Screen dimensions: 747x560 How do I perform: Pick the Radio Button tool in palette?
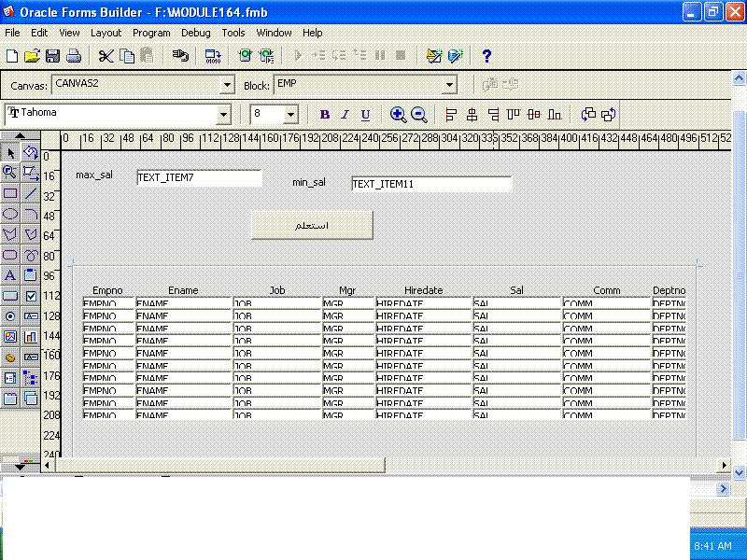10,316
